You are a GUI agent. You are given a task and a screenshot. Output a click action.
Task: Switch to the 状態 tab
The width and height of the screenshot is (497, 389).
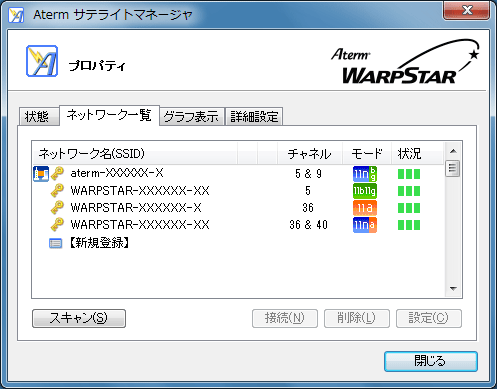(x=38, y=116)
